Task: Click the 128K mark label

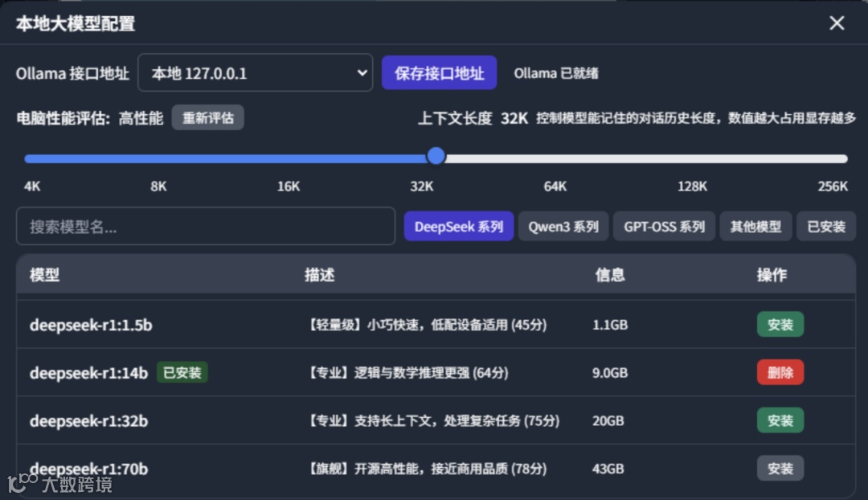Action: click(x=692, y=186)
